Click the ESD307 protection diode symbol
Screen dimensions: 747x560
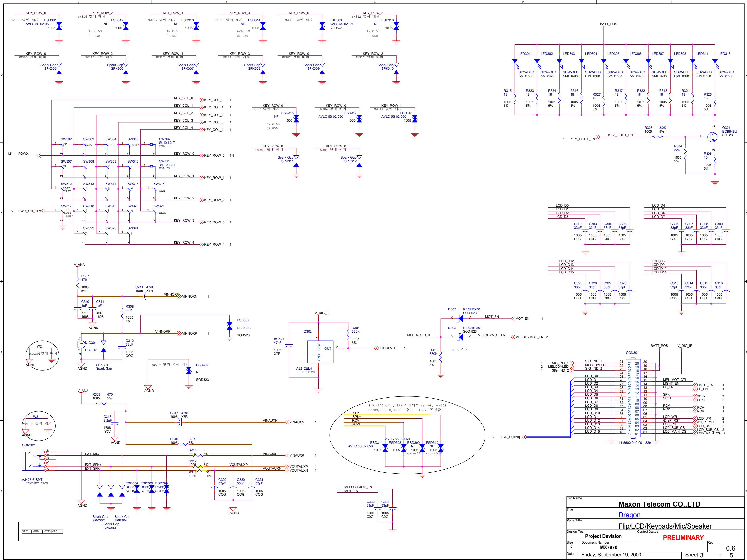[230, 326]
